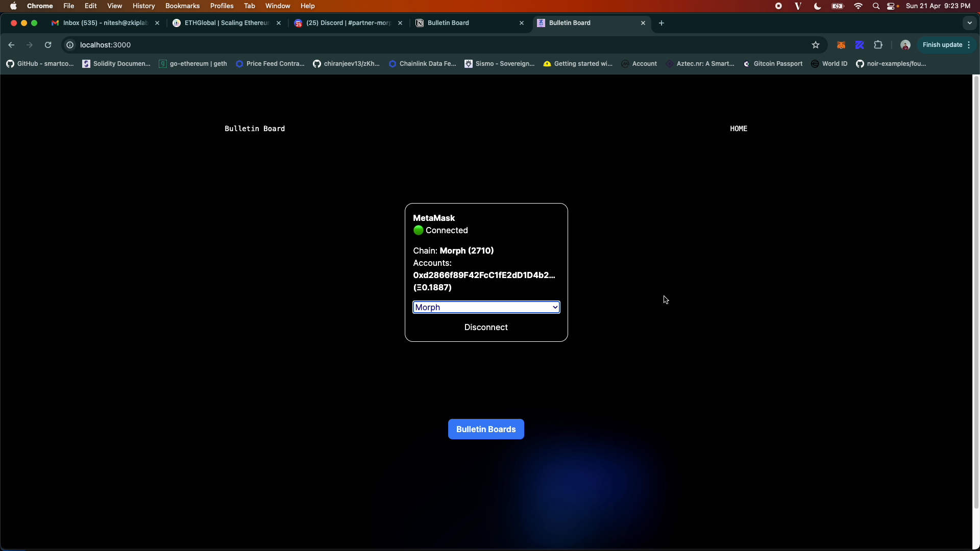
Task: Open the Aztec.nr: A Smart... bookmark
Action: click(x=700, y=64)
